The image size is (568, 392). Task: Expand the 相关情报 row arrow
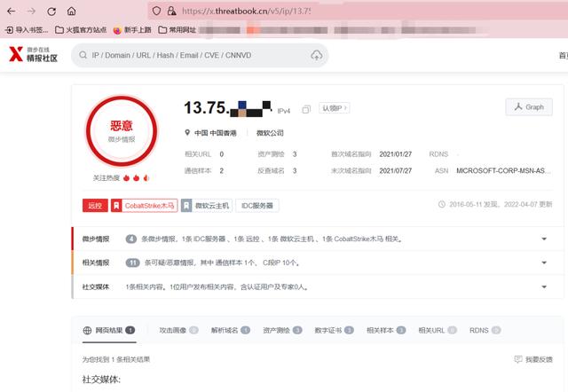[544, 263]
